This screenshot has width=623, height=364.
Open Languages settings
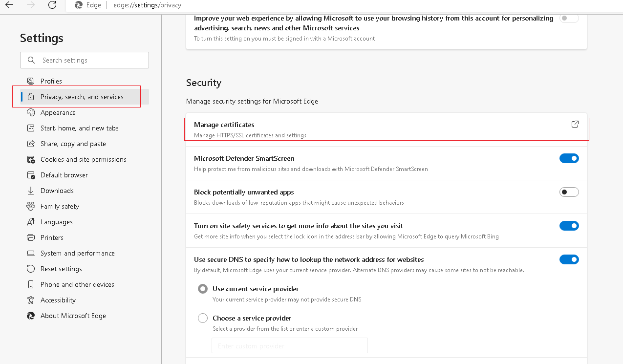click(85, 222)
